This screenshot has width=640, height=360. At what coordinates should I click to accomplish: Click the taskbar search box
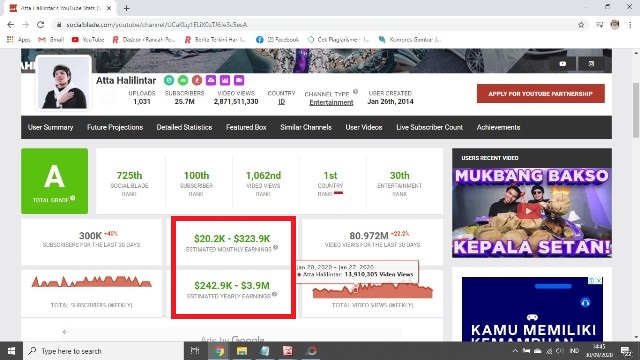104,351
